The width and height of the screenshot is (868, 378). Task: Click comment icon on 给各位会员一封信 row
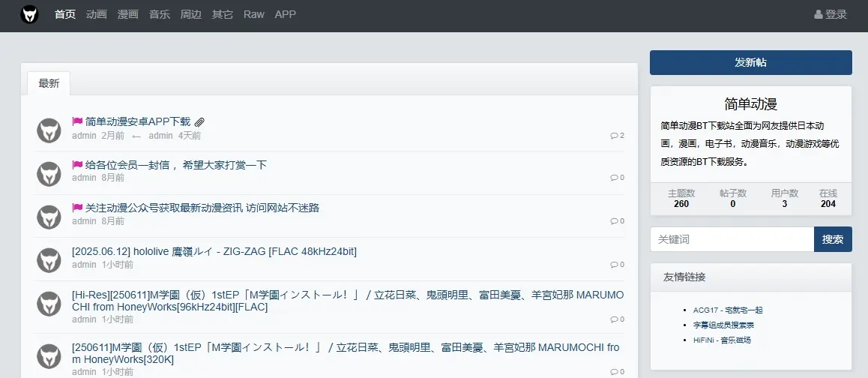click(614, 177)
